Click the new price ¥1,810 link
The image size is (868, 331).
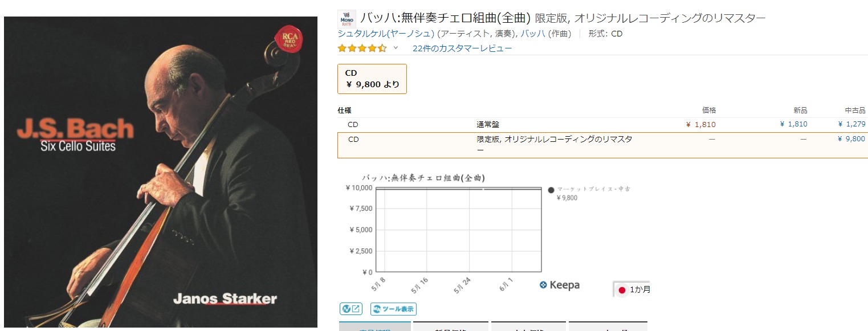794,124
